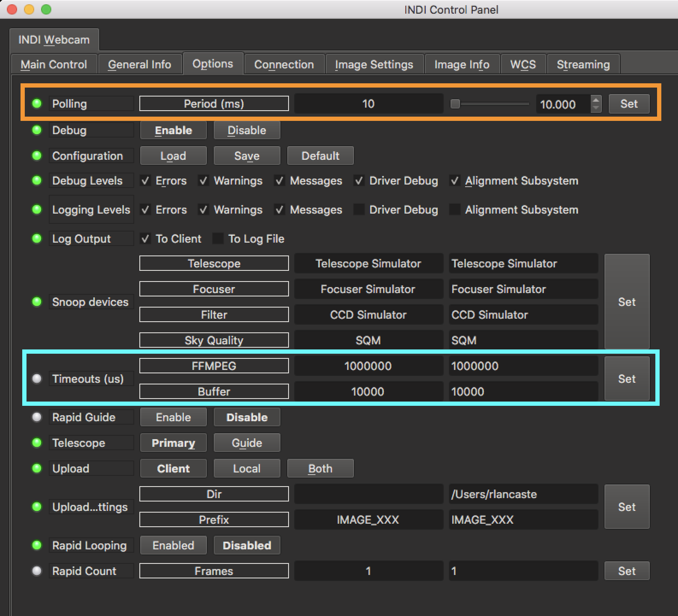Edit the Focuser snoop device field
Image resolution: width=678 pixels, height=616 pixels.
523,289
